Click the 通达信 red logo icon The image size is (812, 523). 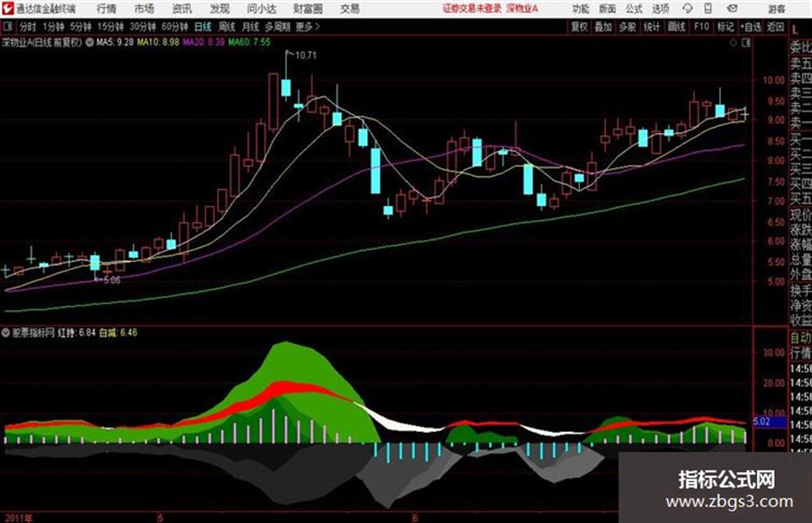(x=8, y=9)
